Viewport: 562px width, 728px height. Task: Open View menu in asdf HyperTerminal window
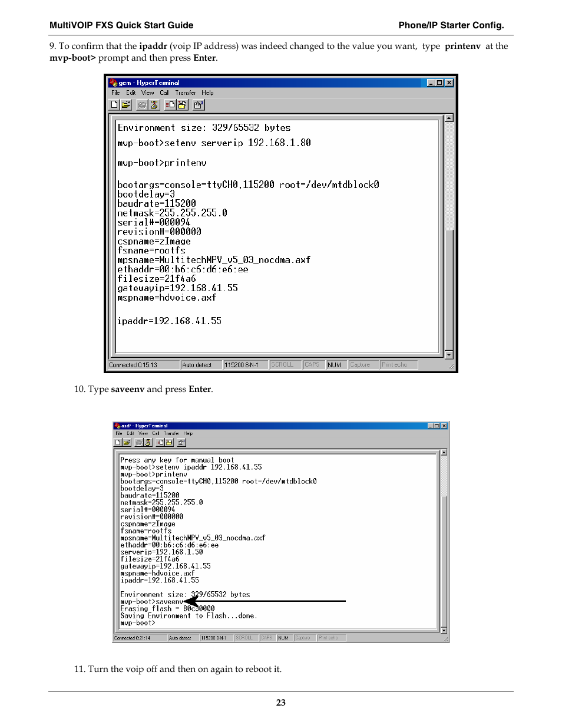click(143, 433)
